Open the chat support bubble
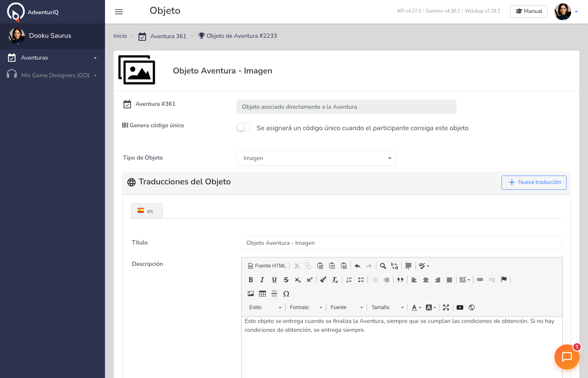This screenshot has height=378, width=588. 567,357
